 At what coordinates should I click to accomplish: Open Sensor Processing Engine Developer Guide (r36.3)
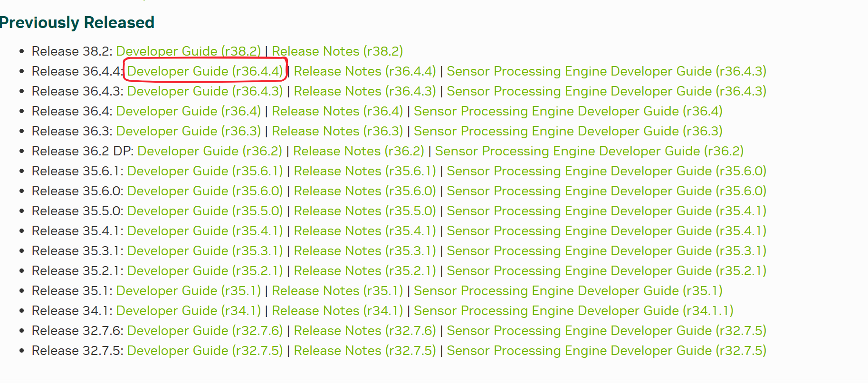[x=568, y=131]
